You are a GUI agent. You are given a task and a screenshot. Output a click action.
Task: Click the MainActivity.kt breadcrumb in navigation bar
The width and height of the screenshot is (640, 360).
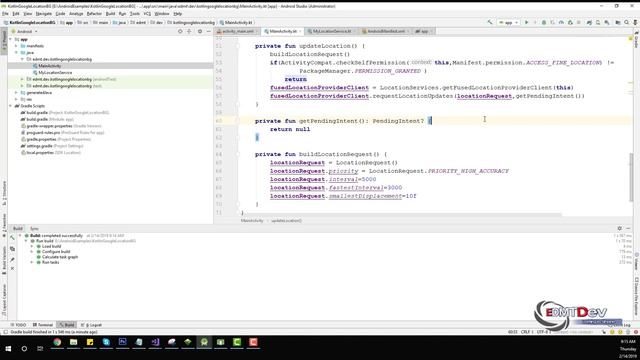click(x=236, y=22)
